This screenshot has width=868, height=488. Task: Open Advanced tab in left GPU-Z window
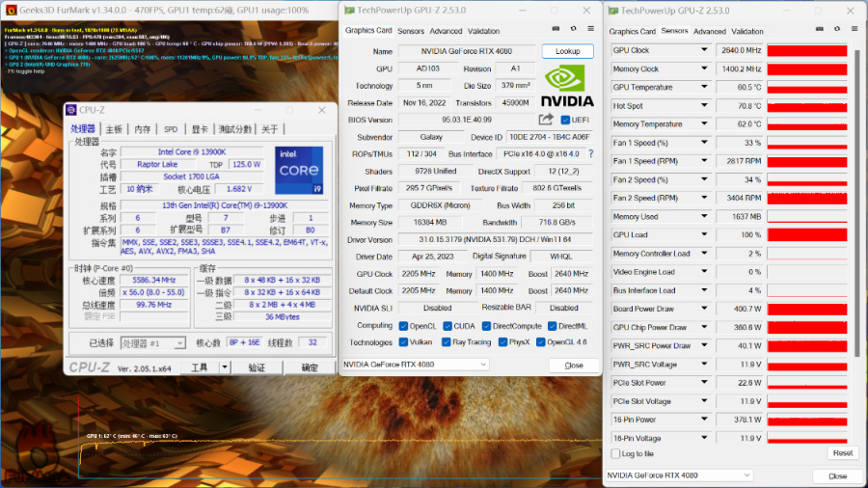(x=446, y=31)
